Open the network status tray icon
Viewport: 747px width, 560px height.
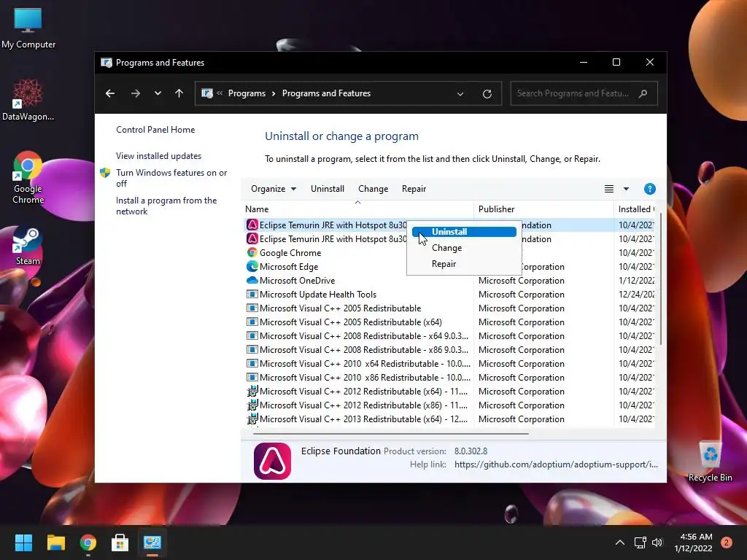[640, 542]
